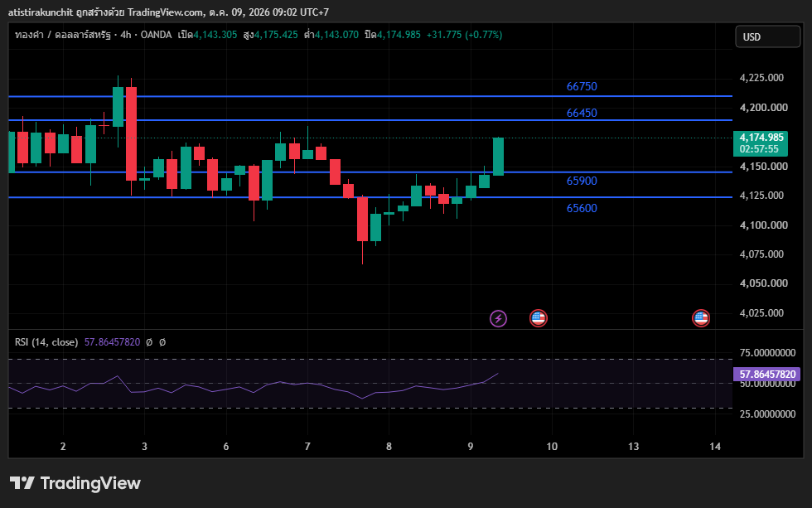
Task: Click the OANDA source name in the header
Action: click(x=156, y=35)
